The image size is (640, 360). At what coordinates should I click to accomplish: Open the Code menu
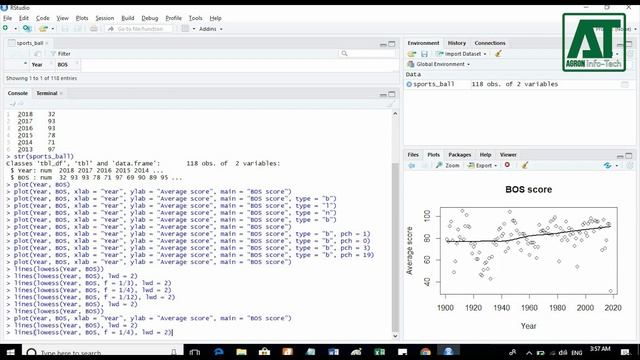(42, 18)
